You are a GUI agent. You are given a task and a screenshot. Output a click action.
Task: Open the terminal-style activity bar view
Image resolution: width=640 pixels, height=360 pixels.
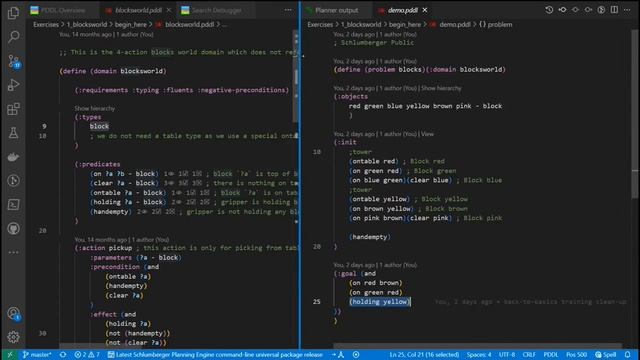13,204
